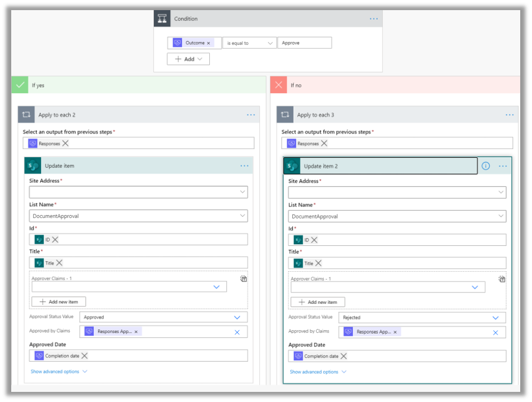Click the green 'If yes' checkmark icon
This screenshot has width=532, height=402.
pos(20,85)
